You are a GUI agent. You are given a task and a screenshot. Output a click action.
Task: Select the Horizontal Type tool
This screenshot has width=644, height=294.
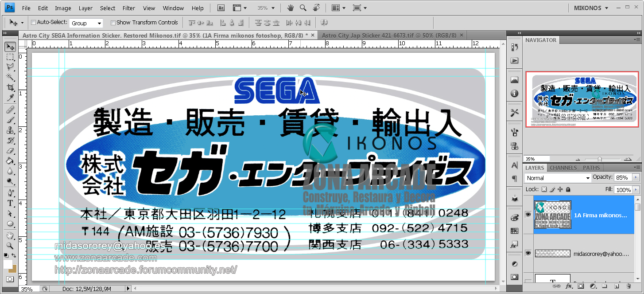tap(10, 203)
